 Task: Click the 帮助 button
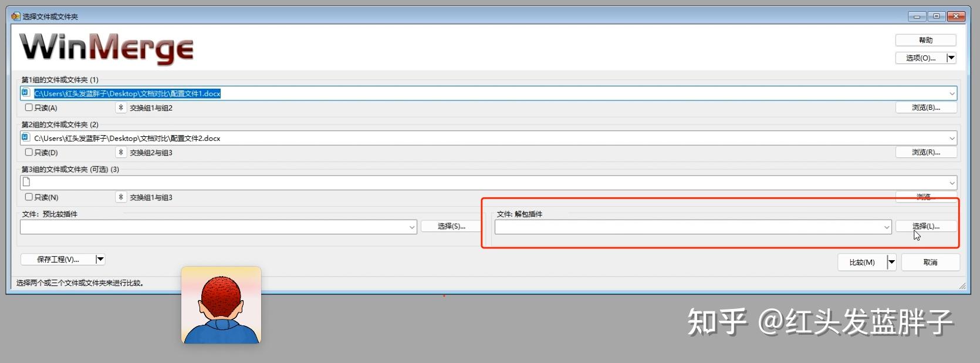click(x=925, y=40)
